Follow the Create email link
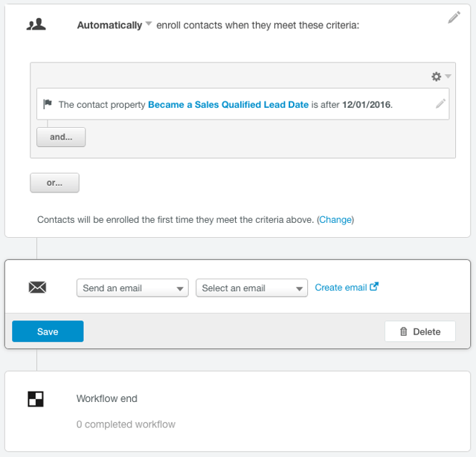Screen dimensions: 476x457 tap(341, 288)
